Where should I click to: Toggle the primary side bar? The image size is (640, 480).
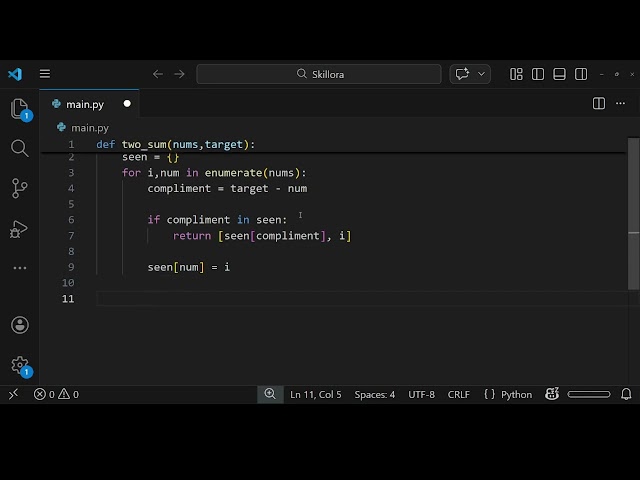click(x=538, y=74)
